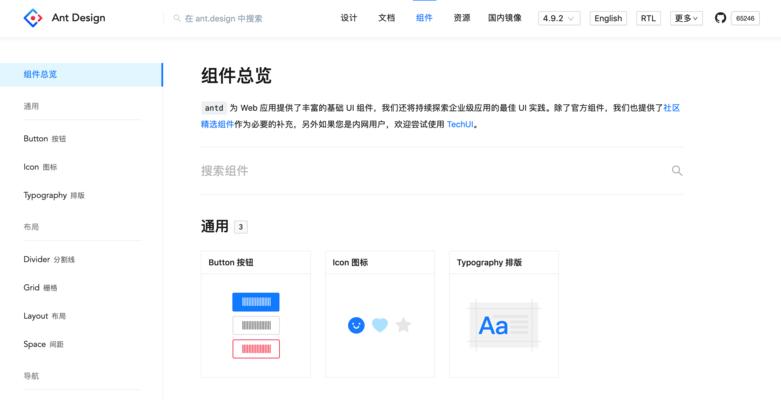
Task: Switch language with English button
Action: 608,18
